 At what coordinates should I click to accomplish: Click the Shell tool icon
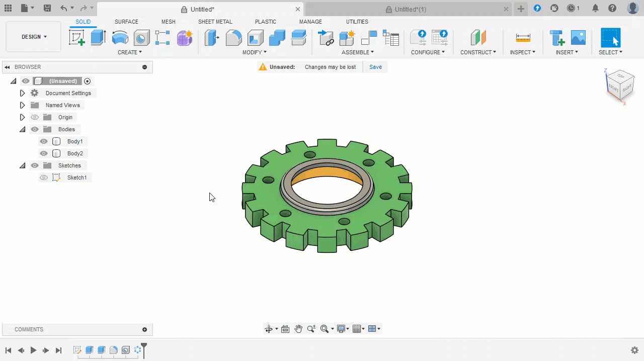[x=256, y=38]
